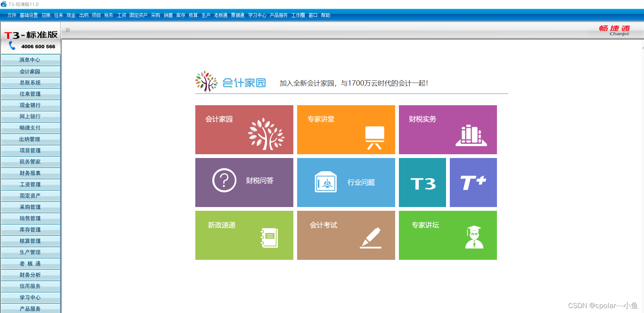
Task: Open the 核算 menu
Action: (193, 15)
